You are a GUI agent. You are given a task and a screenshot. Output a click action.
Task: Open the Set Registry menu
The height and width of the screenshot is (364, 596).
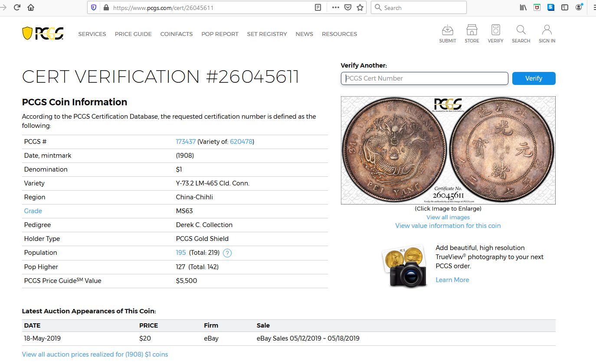(x=267, y=34)
